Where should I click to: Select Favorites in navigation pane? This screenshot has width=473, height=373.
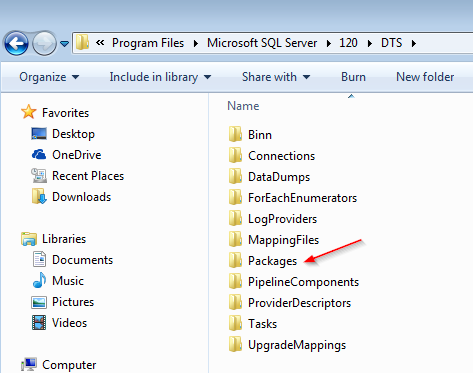pyautogui.click(x=66, y=113)
